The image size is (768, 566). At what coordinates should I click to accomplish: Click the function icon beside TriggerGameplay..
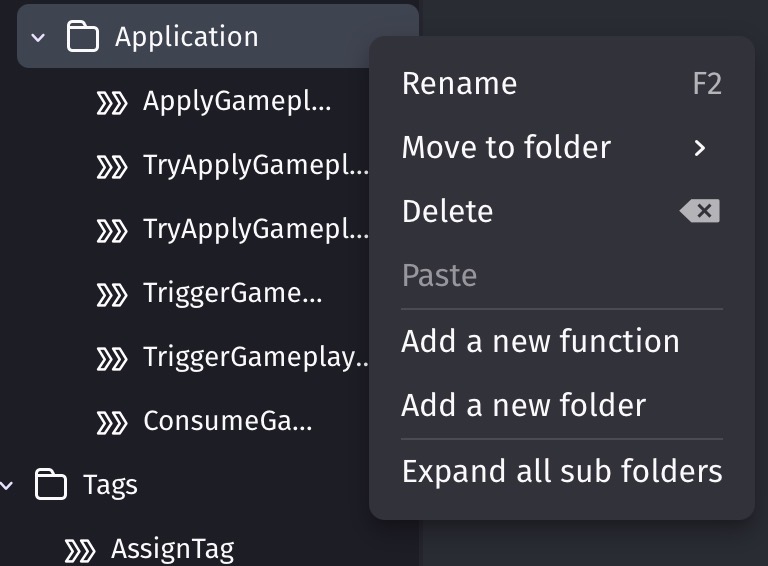click(112, 359)
